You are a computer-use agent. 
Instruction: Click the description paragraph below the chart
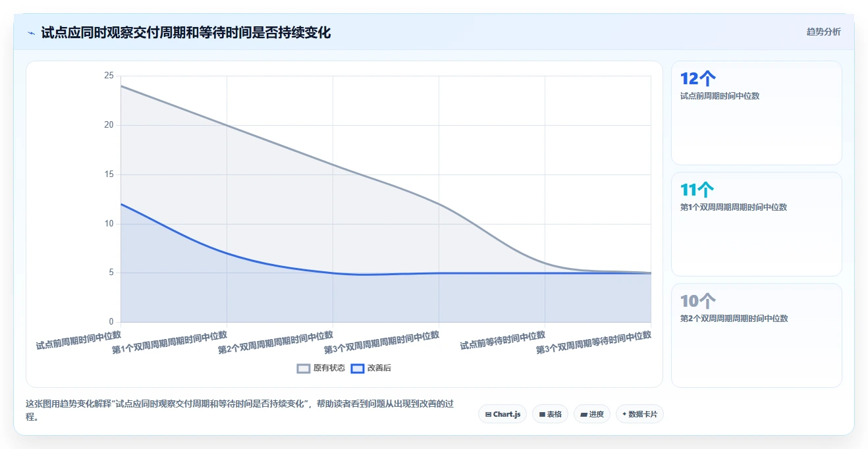coord(240,409)
